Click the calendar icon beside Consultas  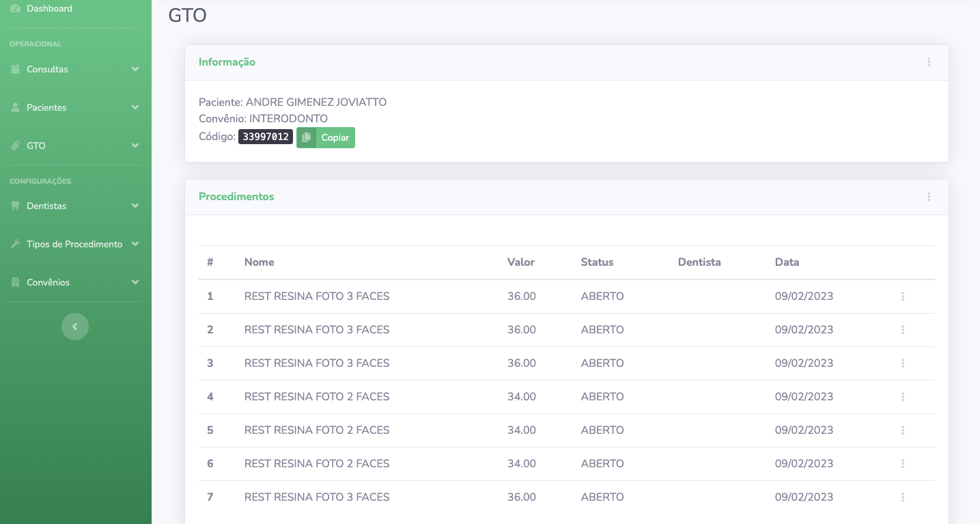[16, 69]
